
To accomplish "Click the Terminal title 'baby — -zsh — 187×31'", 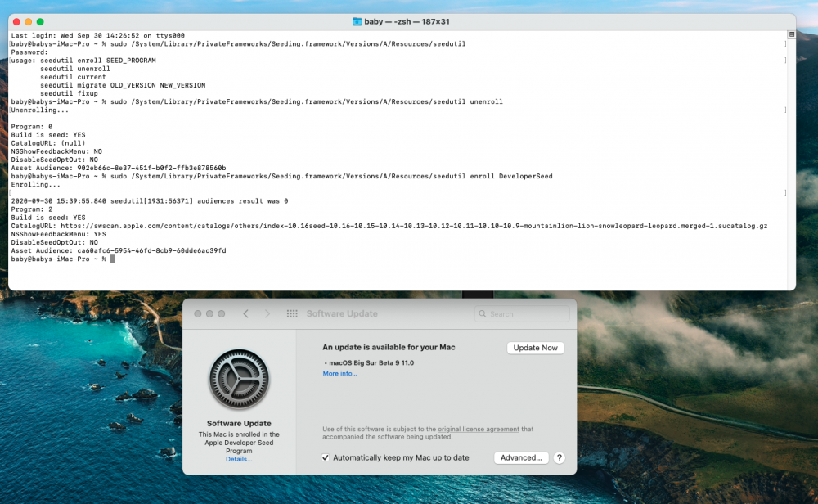I will [407, 21].
